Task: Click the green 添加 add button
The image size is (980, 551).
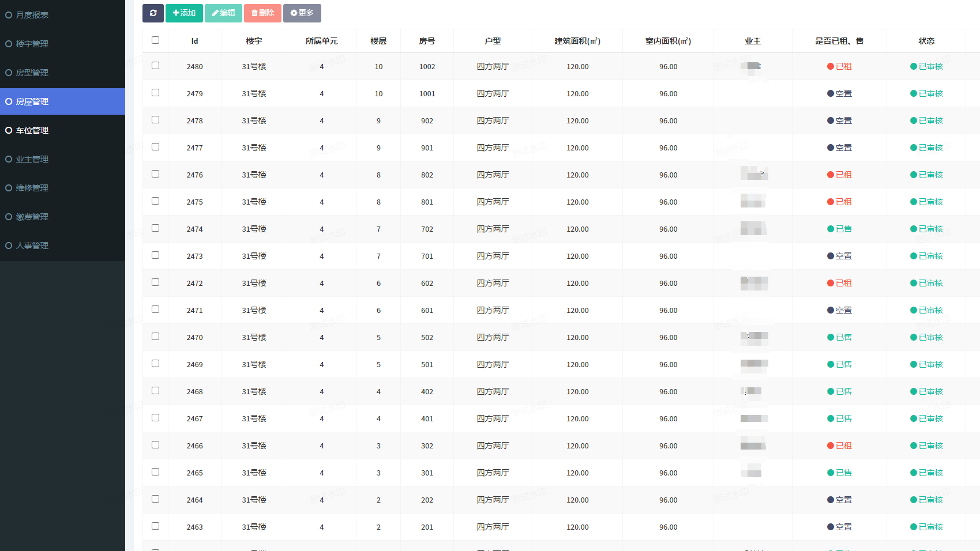Action: point(184,13)
